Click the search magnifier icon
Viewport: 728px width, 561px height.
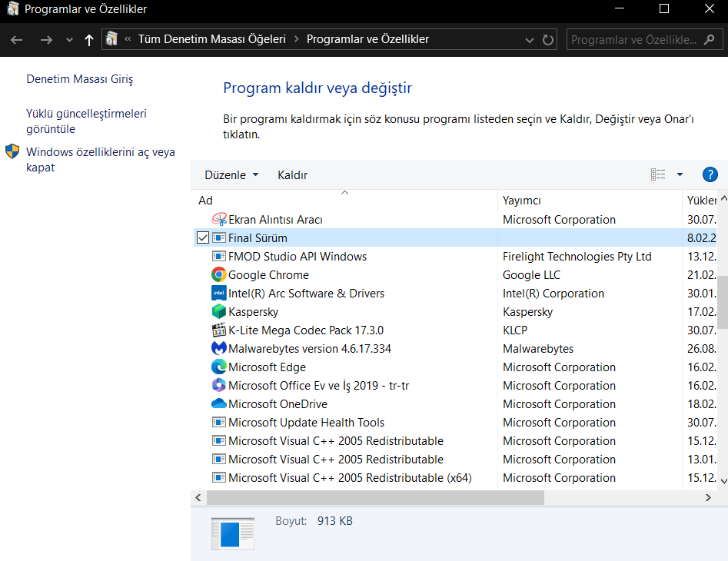709,39
